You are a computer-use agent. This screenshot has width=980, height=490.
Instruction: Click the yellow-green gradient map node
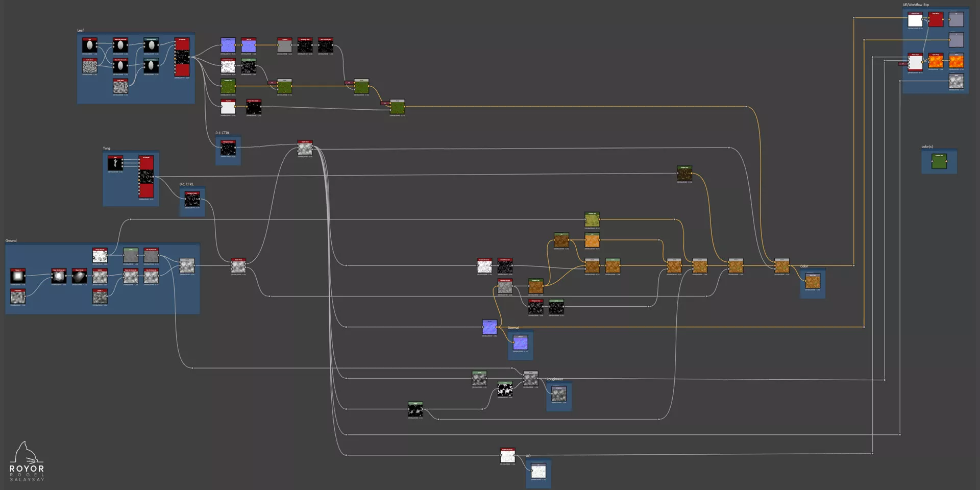592,220
